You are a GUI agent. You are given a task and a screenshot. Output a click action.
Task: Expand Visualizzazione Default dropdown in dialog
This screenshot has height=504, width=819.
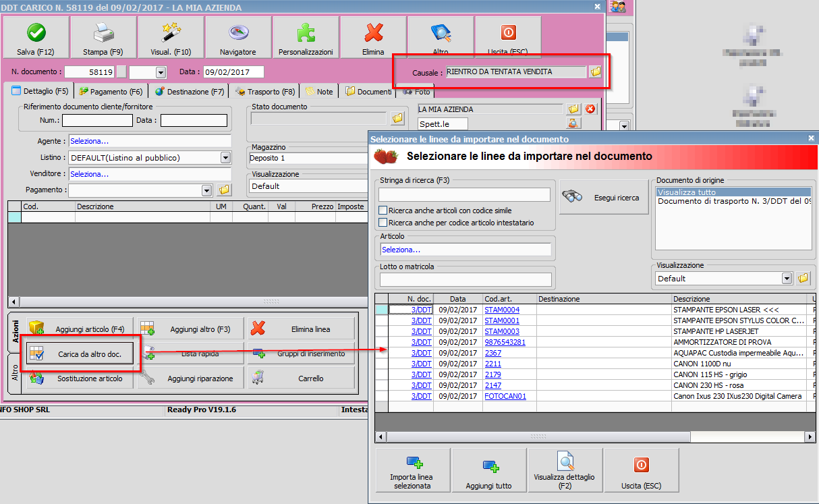coord(787,278)
